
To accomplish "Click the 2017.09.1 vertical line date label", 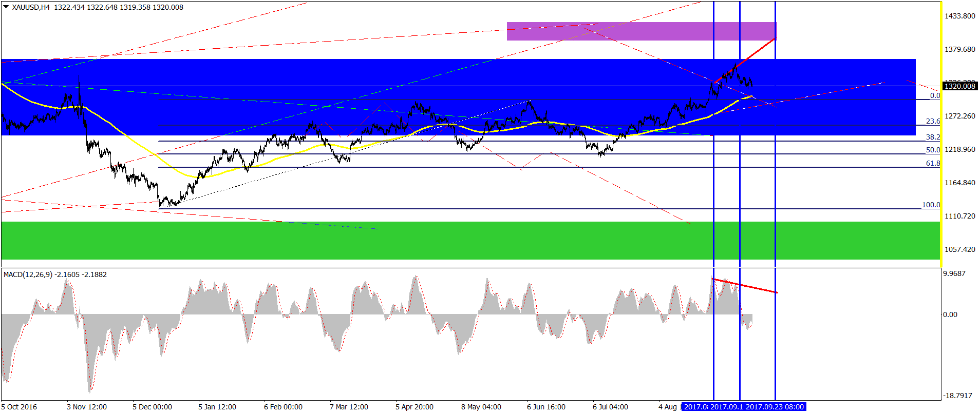I will point(726,407).
